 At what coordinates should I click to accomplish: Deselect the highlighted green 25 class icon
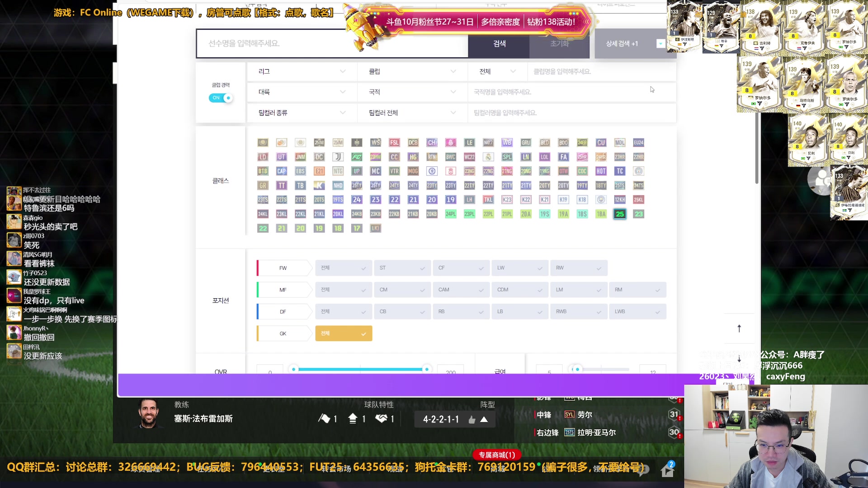620,214
